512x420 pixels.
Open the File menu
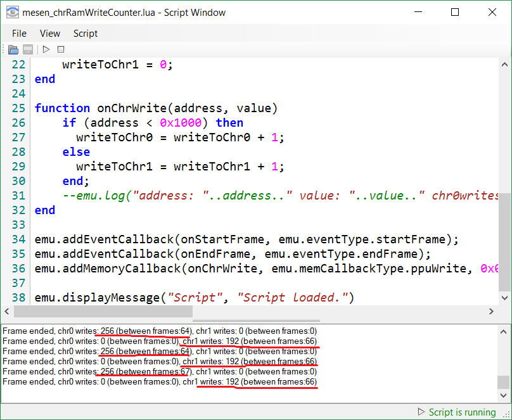pyautogui.click(x=19, y=34)
